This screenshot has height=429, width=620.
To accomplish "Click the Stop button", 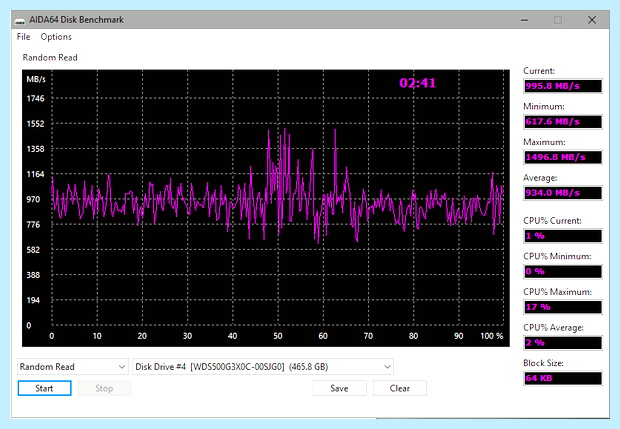I will [104, 388].
